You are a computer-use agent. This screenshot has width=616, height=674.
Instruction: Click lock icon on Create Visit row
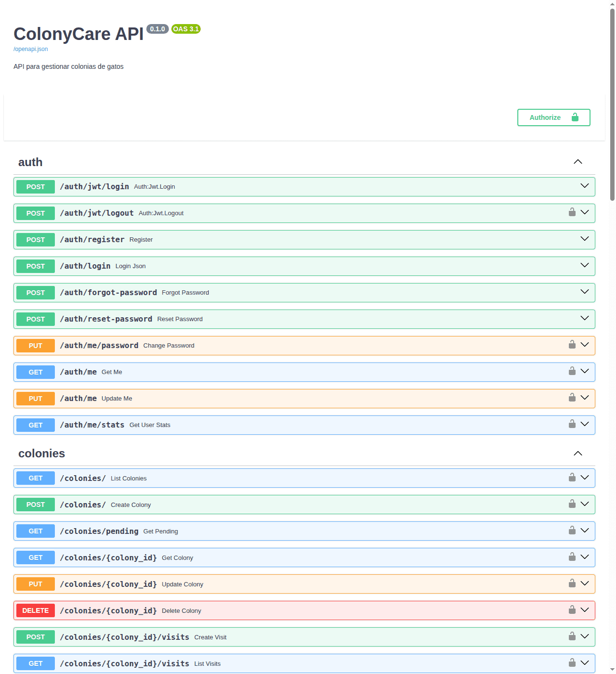pyautogui.click(x=572, y=636)
